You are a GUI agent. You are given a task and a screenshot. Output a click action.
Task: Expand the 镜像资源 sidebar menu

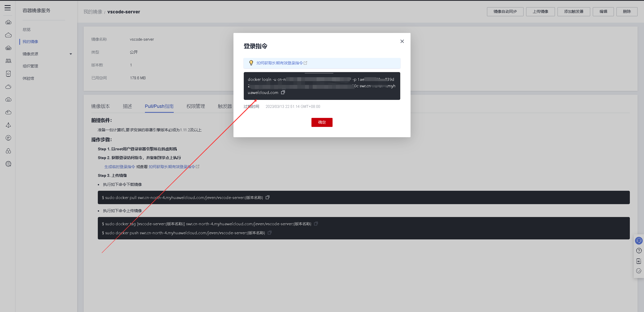(71, 54)
